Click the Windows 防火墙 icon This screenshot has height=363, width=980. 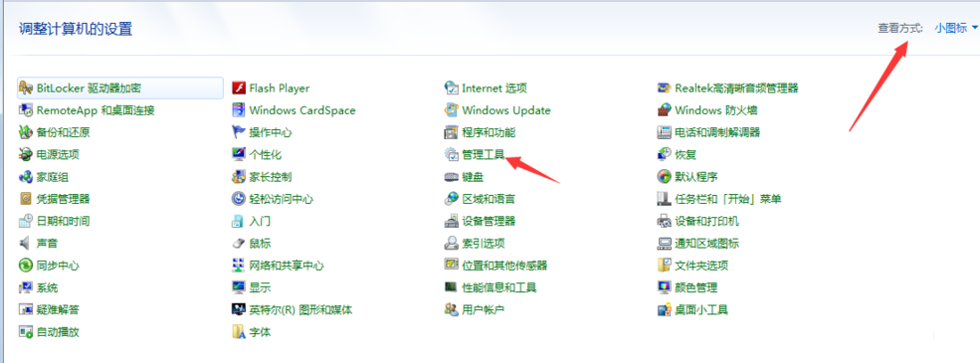click(x=665, y=110)
